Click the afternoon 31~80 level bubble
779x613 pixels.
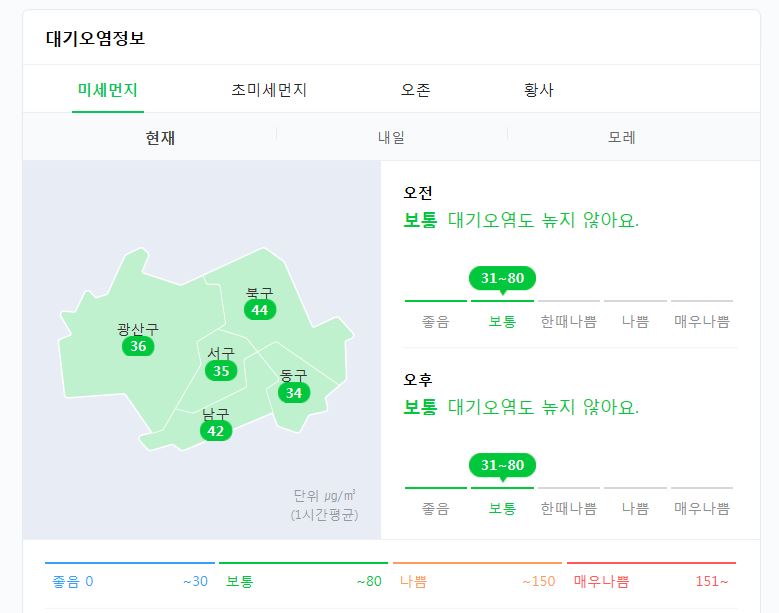coord(502,465)
